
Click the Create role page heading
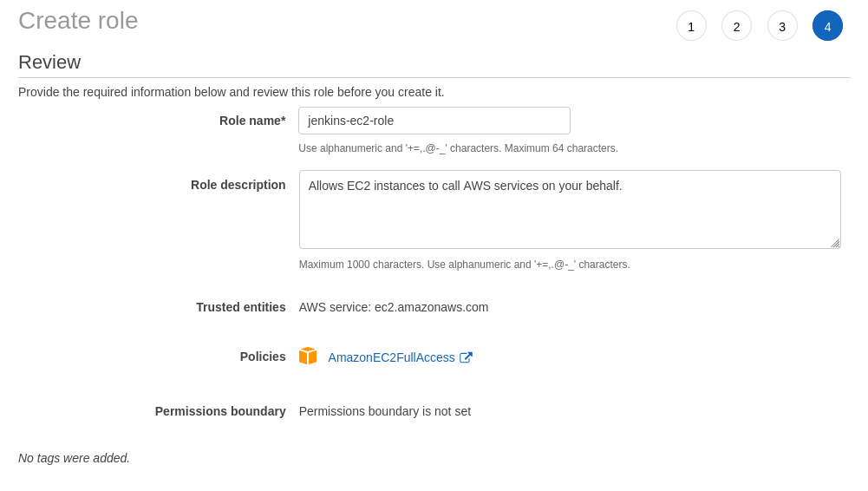point(78,21)
